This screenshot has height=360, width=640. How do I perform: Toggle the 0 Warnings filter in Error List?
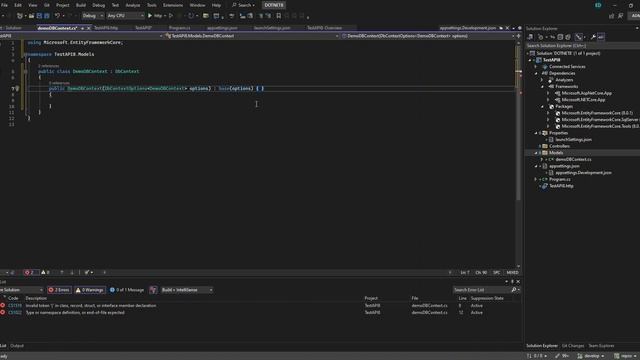90,290
